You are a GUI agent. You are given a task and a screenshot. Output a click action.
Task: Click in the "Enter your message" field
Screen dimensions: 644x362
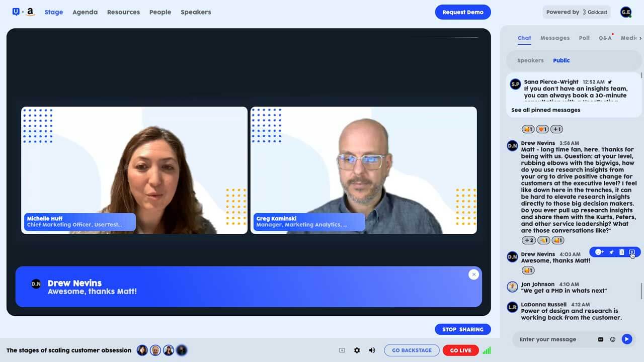point(553,339)
